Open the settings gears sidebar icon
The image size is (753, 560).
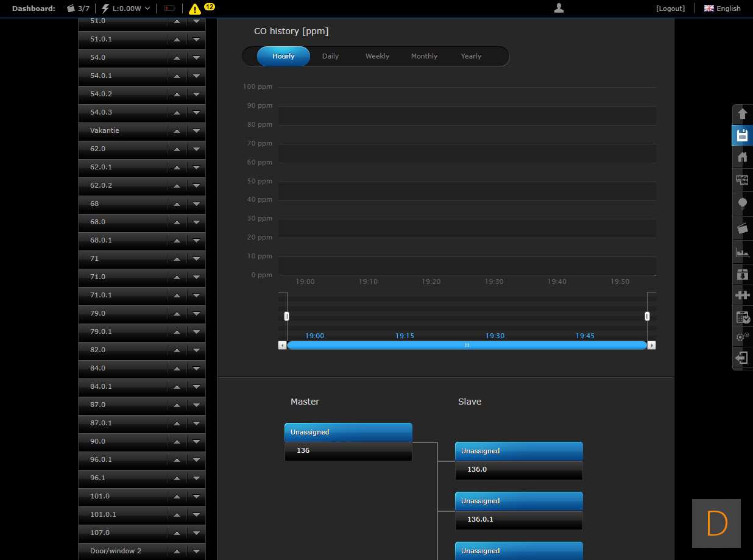pos(742,337)
